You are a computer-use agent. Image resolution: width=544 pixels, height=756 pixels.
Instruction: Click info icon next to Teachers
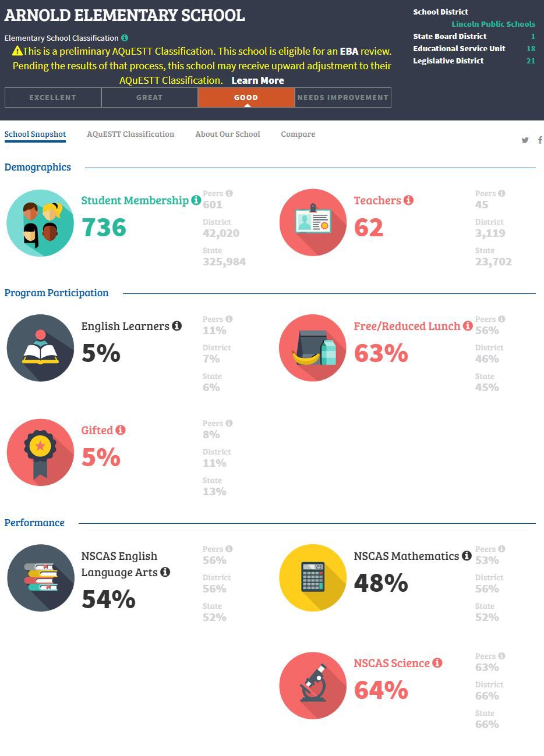[x=408, y=200]
